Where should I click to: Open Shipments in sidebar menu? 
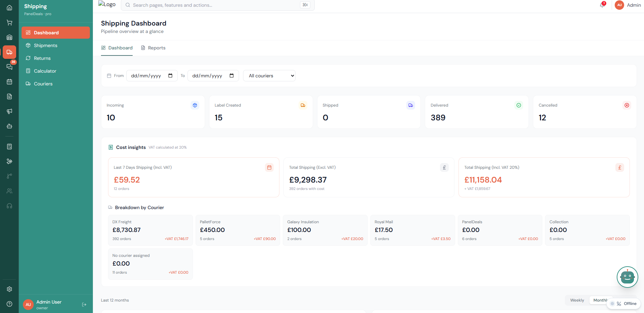pyautogui.click(x=56, y=45)
